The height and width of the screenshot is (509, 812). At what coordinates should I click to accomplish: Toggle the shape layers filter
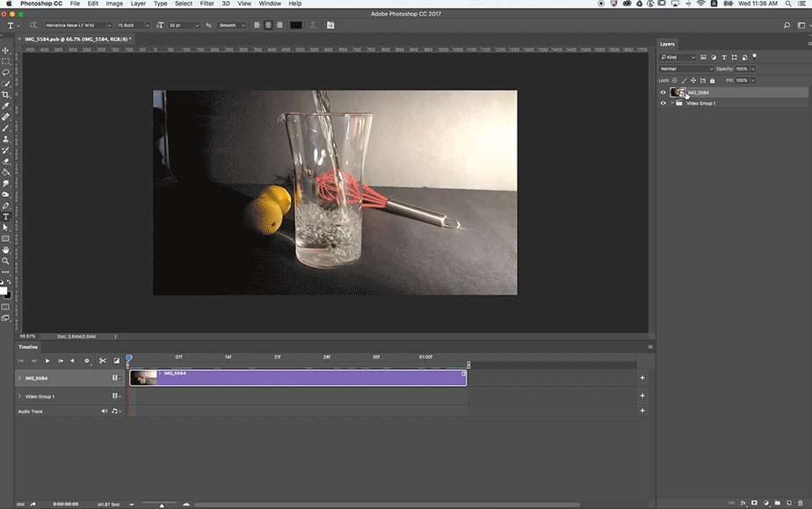tap(735, 57)
